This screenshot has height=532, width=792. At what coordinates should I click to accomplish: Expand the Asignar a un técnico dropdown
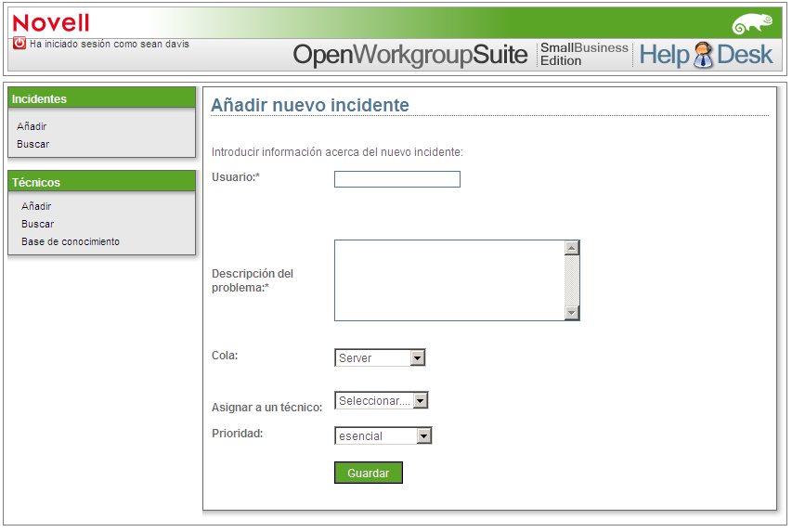click(382, 400)
